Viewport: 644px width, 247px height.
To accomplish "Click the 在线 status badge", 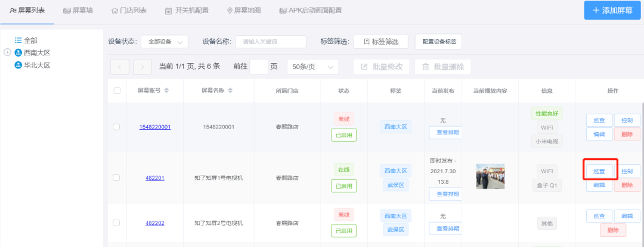I will pyautogui.click(x=344, y=170).
